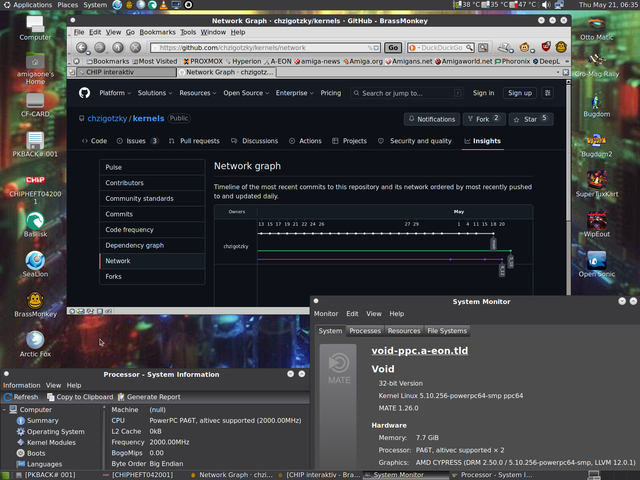Viewport: 640px width, 480px height.
Task: Click the Search or jump to field
Action: pos(407,93)
